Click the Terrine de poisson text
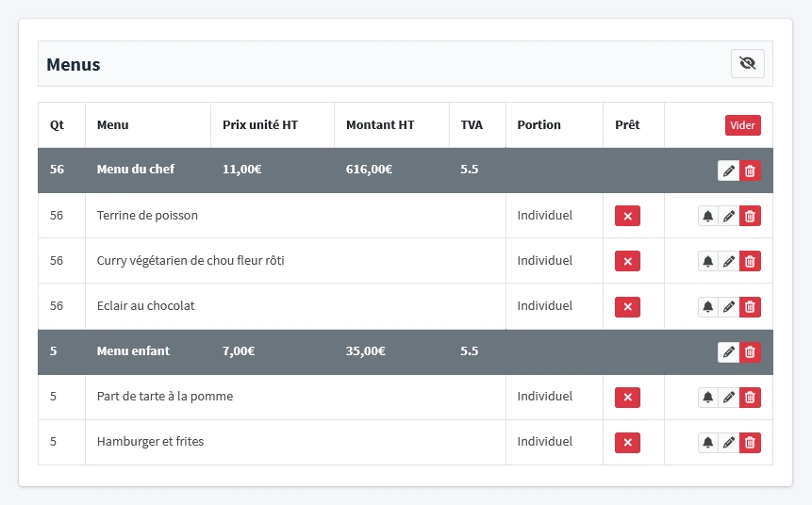Viewport: 812px width, 505px height. coord(147,215)
